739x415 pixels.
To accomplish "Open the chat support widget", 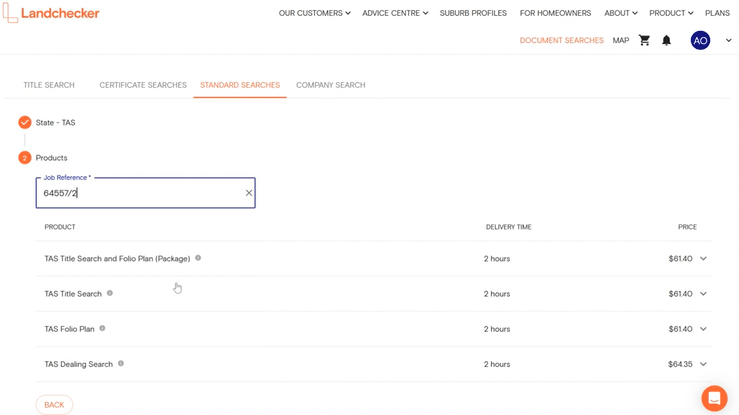I will 714,399.
